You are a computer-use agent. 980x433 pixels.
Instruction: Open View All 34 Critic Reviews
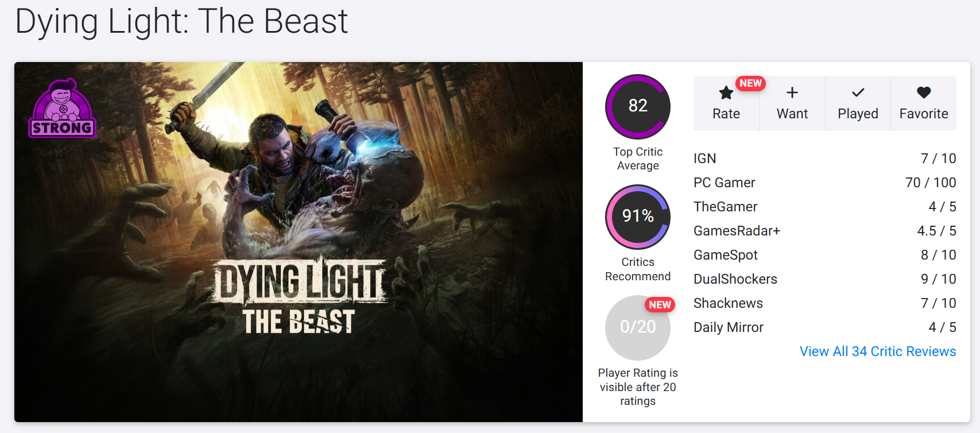coord(878,351)
